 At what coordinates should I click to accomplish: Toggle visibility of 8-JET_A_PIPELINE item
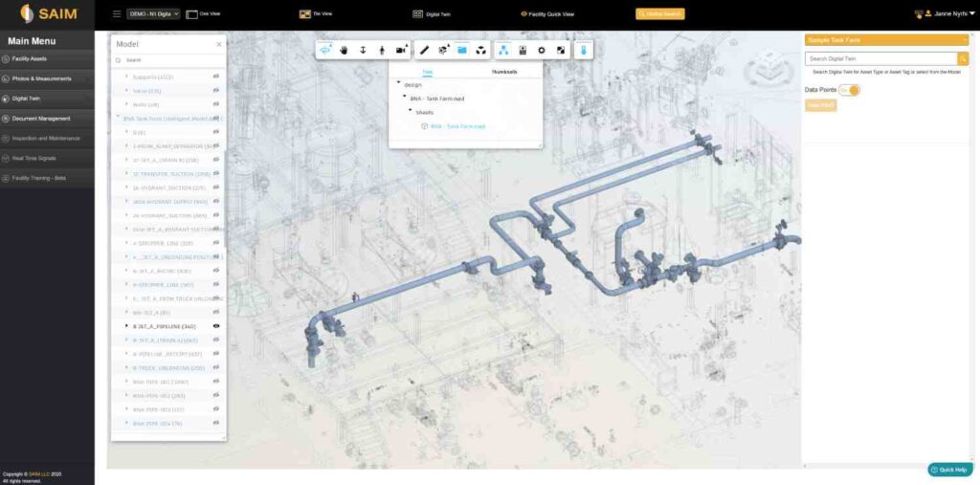216,326
